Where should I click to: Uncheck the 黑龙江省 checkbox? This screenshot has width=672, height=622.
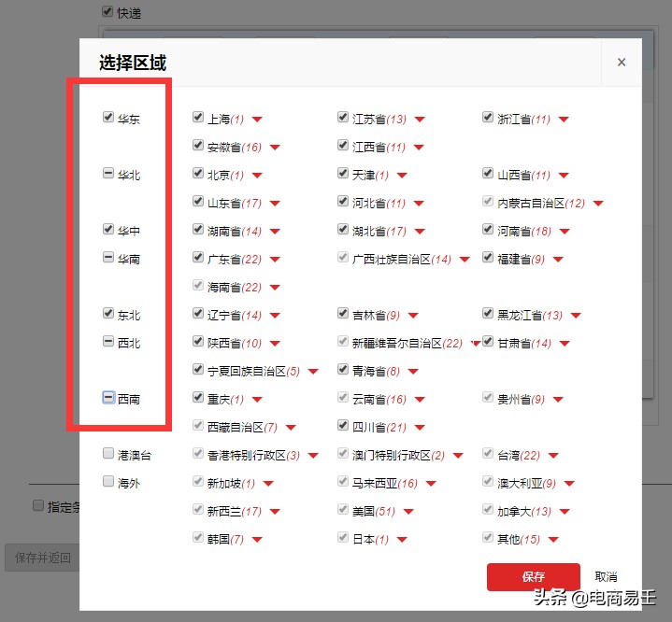pyautogui.click(x=487, y=313)
